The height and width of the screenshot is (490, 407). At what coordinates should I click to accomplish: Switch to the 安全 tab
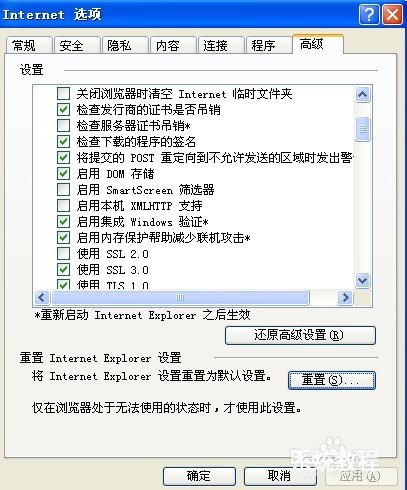tap(77, 45)
